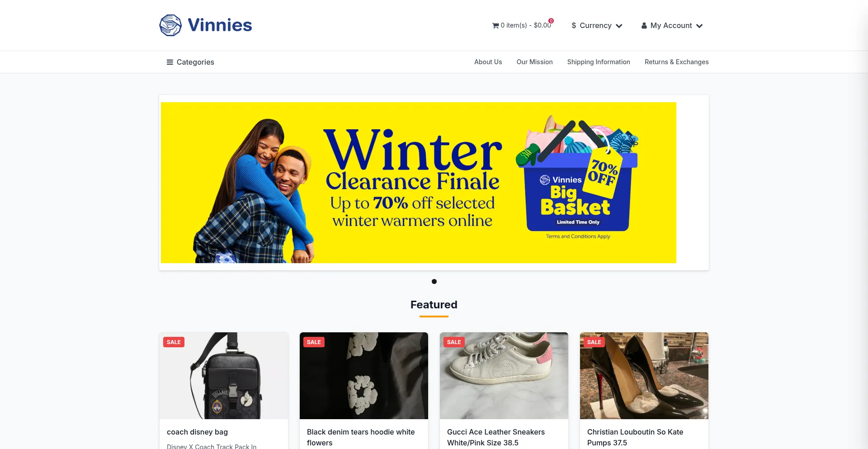Open Shipping Information page
This screenshot has height=449, width=868.
(599, 62)
